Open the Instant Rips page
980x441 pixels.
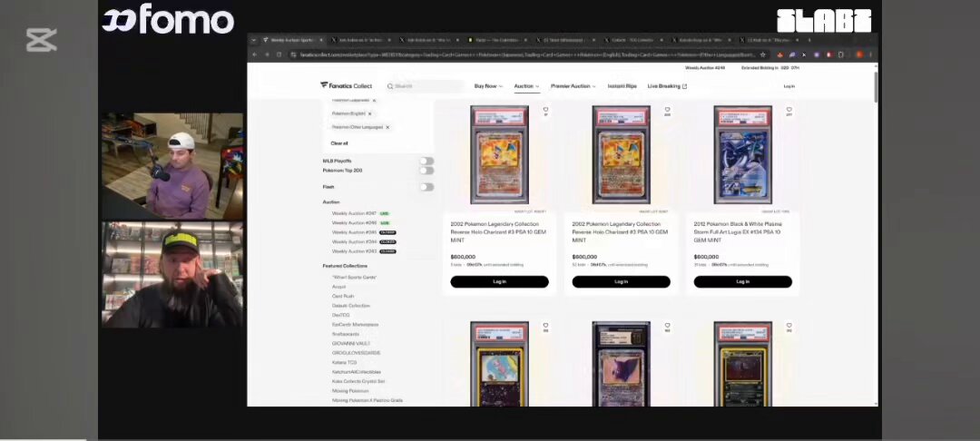pyautogui.click(x=622, y=86)
